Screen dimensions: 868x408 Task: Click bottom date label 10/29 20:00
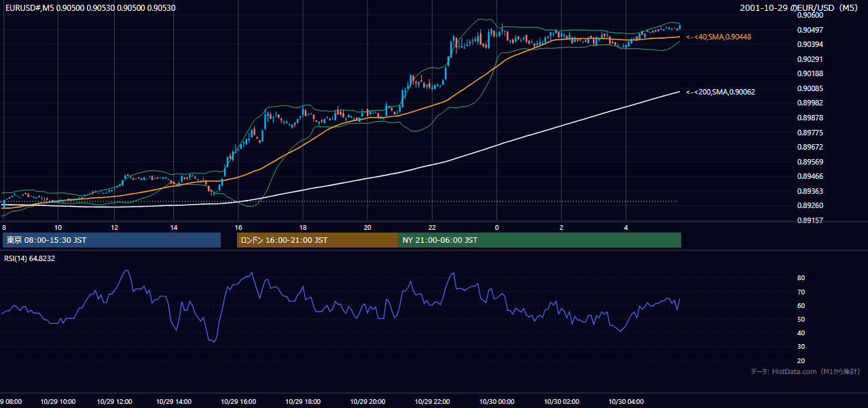(x=367, y=402)
